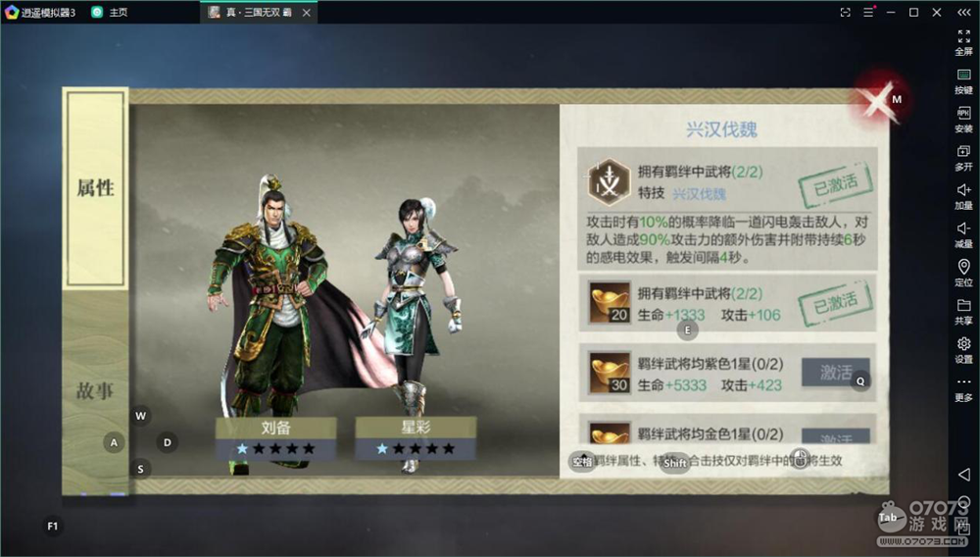Decrease volume with 减量 icon
Image resolution: width=980 pixels, height=557 pixels.
click(x=963, y=235)
